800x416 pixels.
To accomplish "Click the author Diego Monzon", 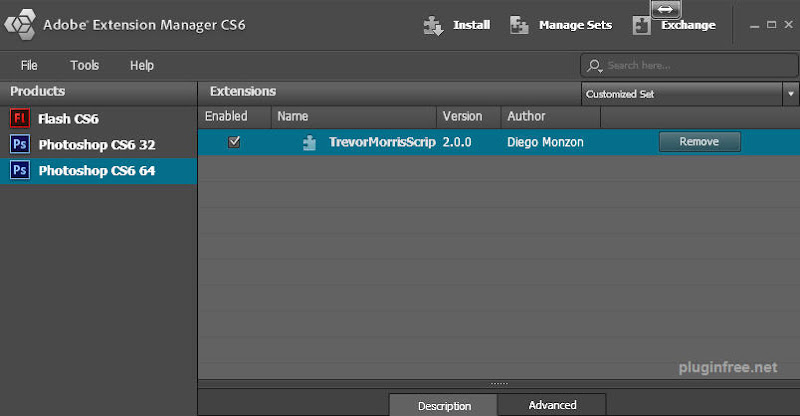I will coord(545,142).
